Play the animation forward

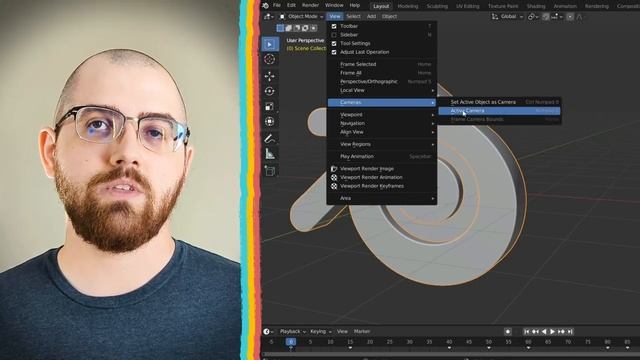point(552,332)
